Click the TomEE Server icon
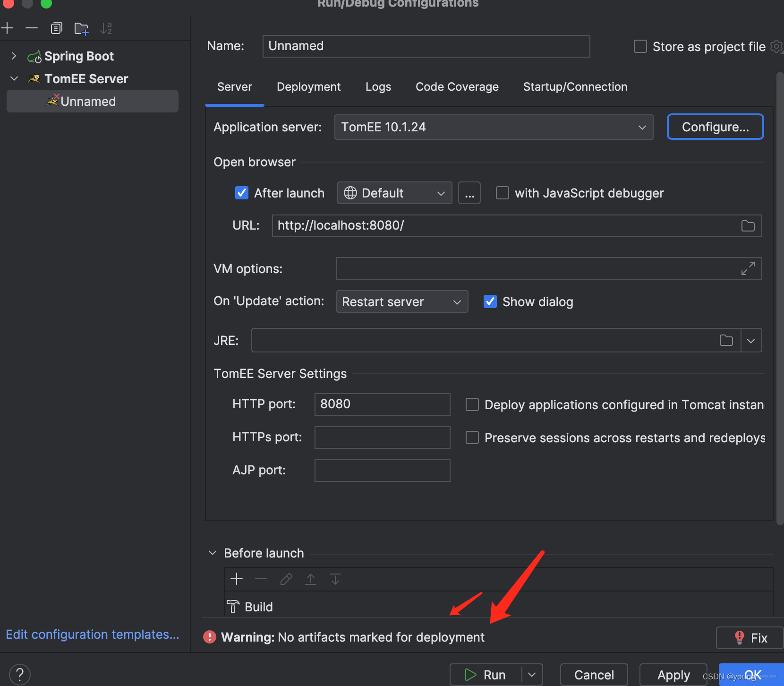 point(34,79)
